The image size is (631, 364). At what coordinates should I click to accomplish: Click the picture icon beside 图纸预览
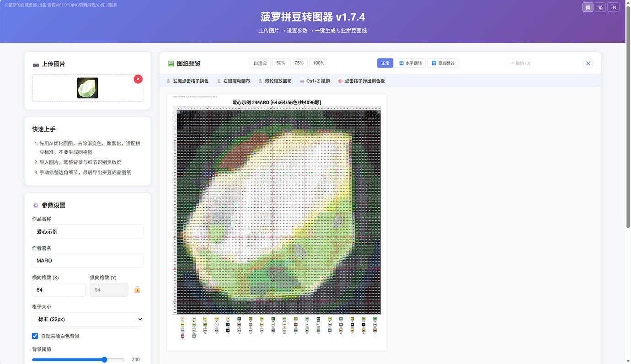pyautogui.click(x=171, y=64)
